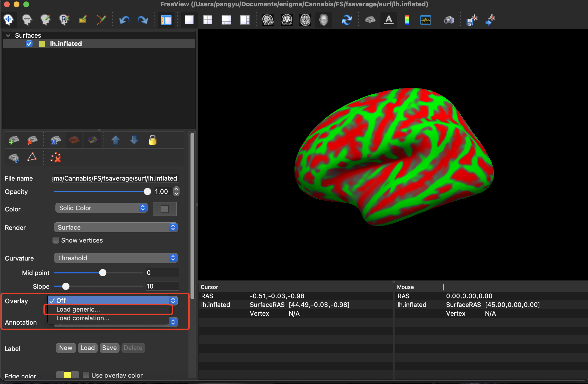Click the Load label button

[88, 348]
